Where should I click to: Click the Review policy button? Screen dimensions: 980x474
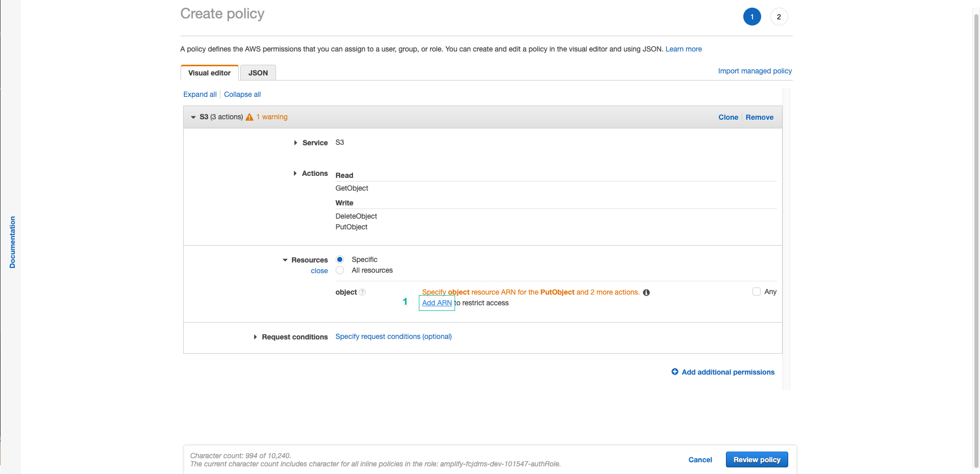(757, 460)
